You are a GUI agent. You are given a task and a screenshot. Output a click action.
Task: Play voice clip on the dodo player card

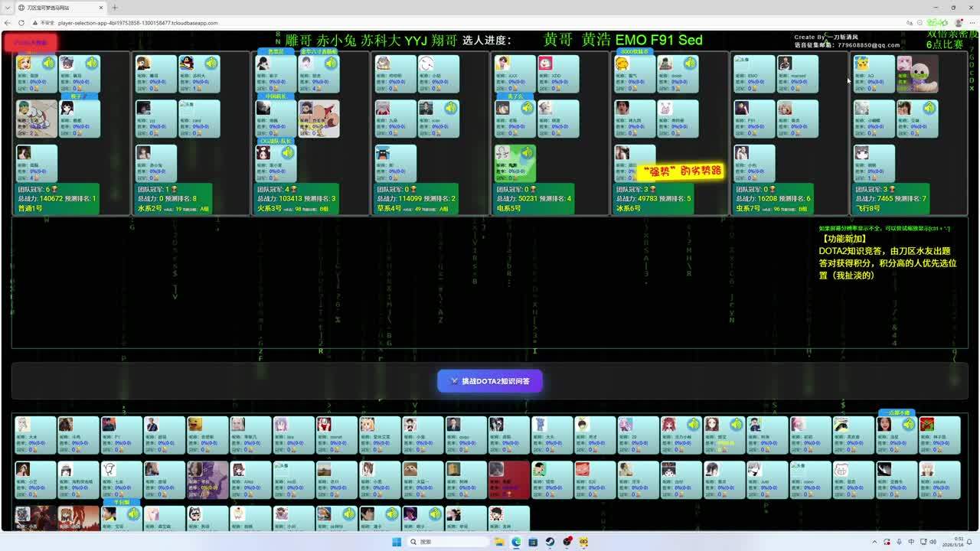[690, 64]
